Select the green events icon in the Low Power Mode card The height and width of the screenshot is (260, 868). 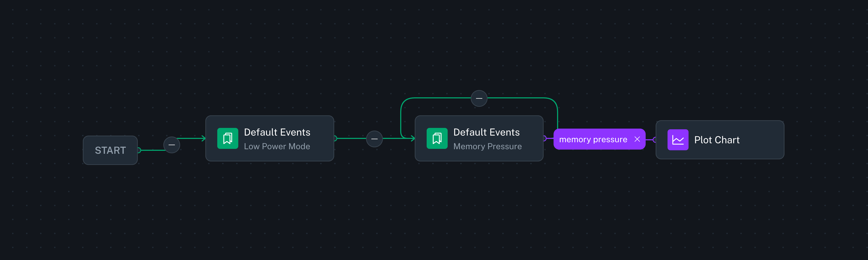click(x=228, y=138)
